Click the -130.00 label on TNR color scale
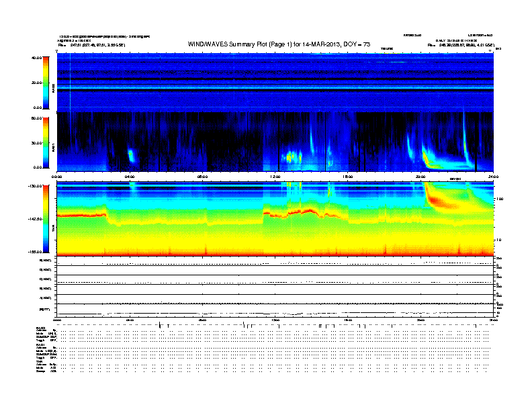Viewport: 532px width, 411px height. tap(35, 186)
